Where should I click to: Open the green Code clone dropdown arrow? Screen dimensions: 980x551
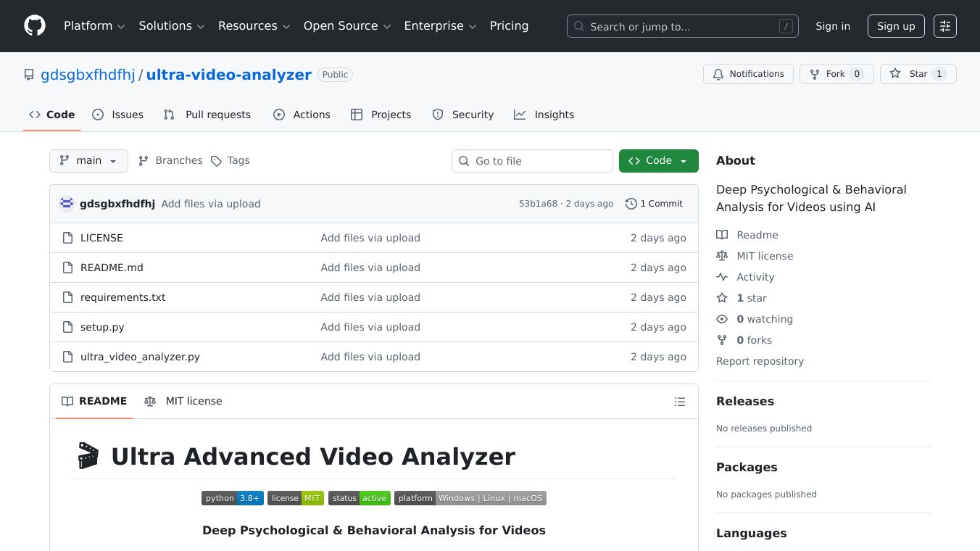pos(682,160)
